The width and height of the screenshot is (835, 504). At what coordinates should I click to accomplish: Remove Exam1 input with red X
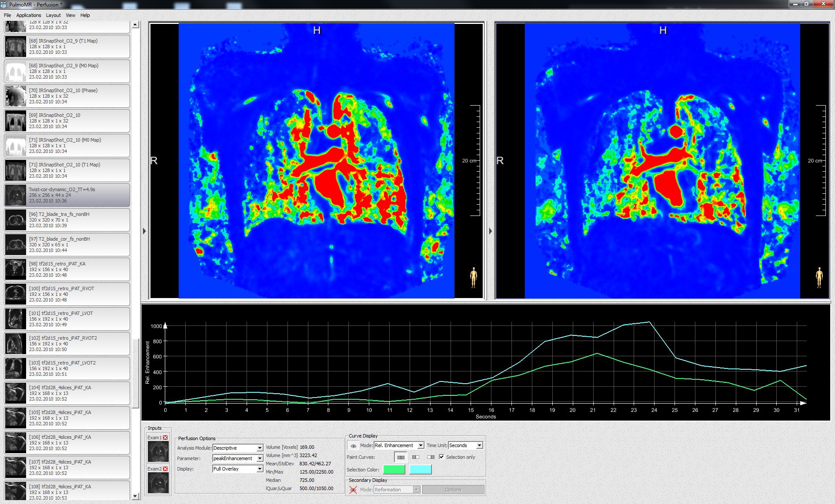[x=165, y=438]
